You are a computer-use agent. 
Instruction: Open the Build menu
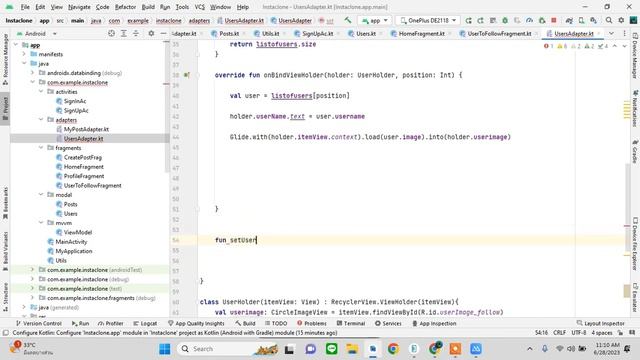[x=148, y=7]
